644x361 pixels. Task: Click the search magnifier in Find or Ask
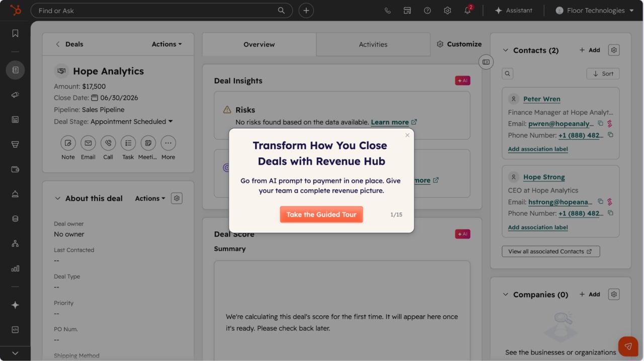click(x=281, y=11)
